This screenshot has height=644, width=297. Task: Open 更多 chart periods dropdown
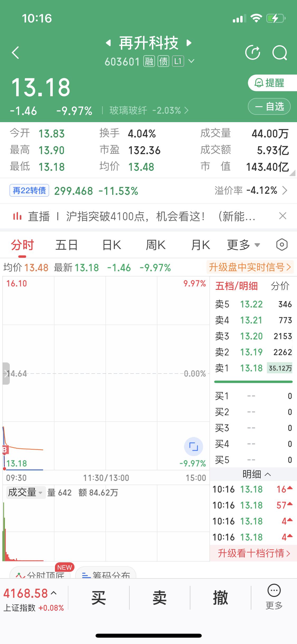(x=243, y=245)
